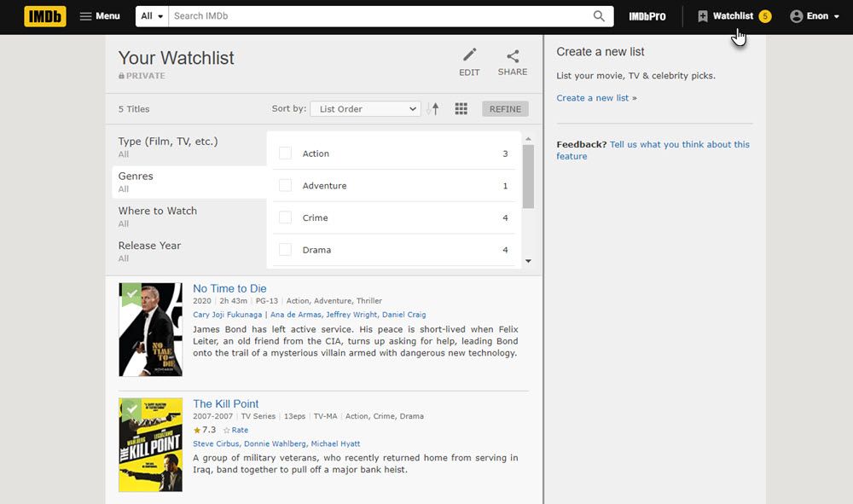Click Create a new list link

coord(593,98)
